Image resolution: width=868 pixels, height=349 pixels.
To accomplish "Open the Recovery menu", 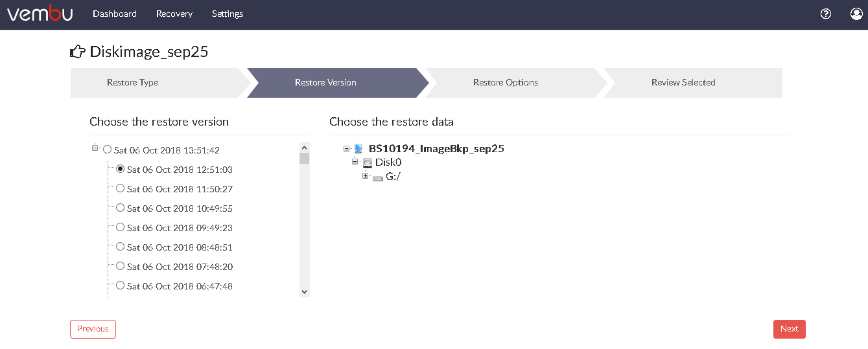I will point(174,14).
